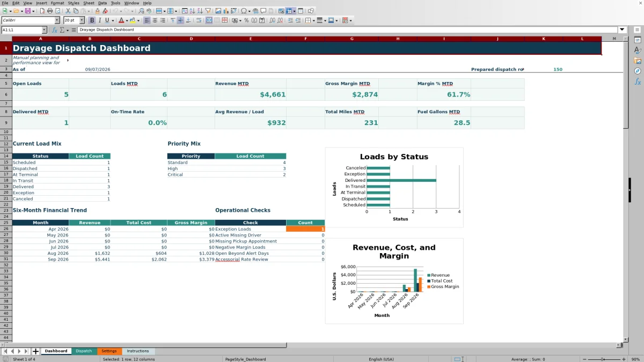Image resolution: width=644 pixels, height=362 pixels.
Task: Open the Background Color dropdown arrow
Action: [139, 20]
